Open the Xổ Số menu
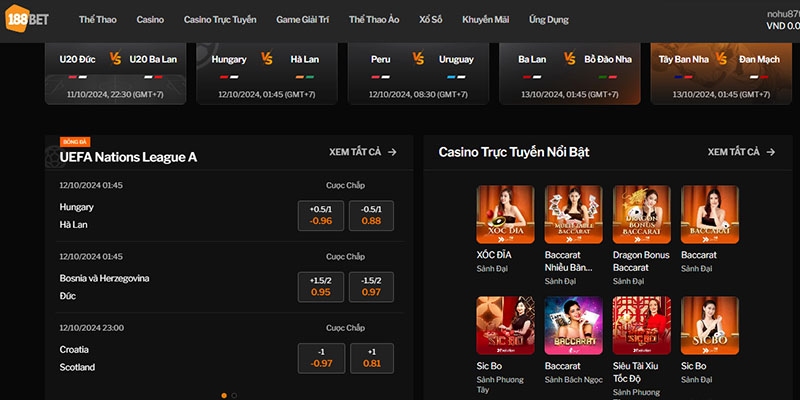Image resolution: width=800 pixels, height=400 pixels. [431, 20]
